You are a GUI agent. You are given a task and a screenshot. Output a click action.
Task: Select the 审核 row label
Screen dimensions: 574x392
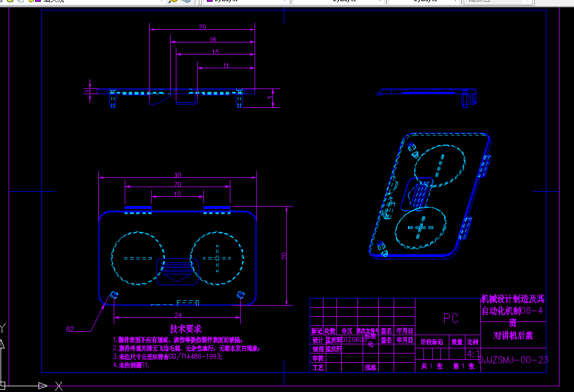(317, 358)
